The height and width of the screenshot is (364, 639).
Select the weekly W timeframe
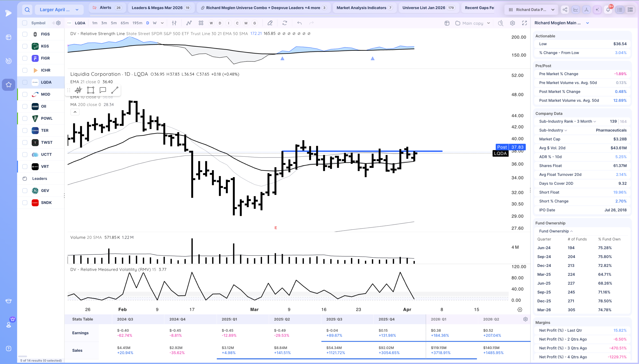click(155, 23)
